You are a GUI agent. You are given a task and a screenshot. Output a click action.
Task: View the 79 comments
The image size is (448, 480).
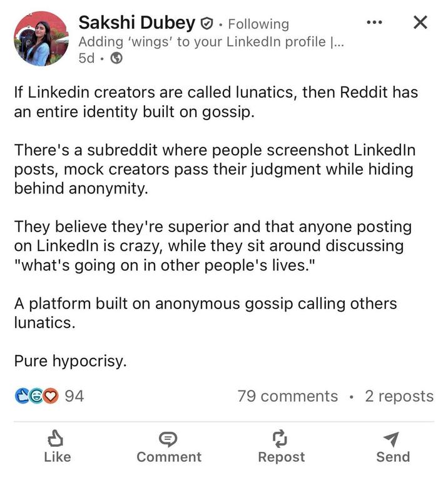pyautogui.click(x=287, y=396)
